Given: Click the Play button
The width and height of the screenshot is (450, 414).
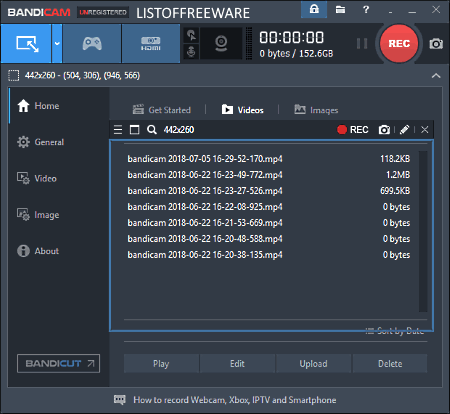Looking at the screenshot, I should [161, 363].
